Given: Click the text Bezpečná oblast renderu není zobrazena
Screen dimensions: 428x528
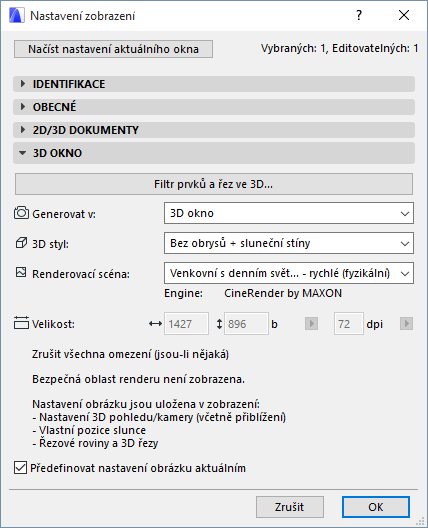Looking at the screenshot, I should click(138, 379).
